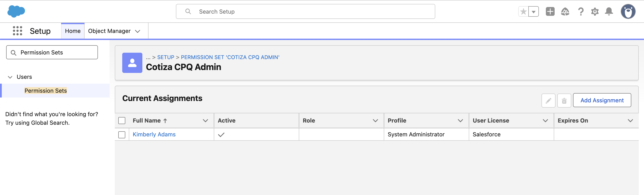Click the delete trash icon button

564,101
